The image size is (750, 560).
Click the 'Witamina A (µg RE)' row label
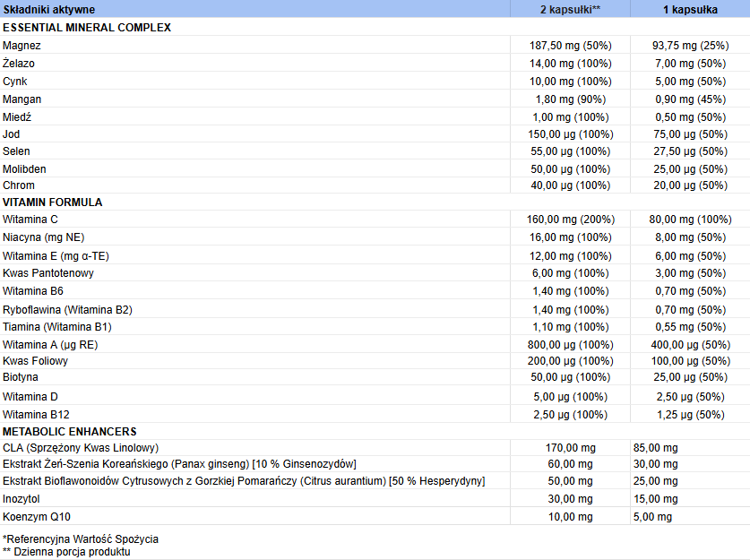50,345
